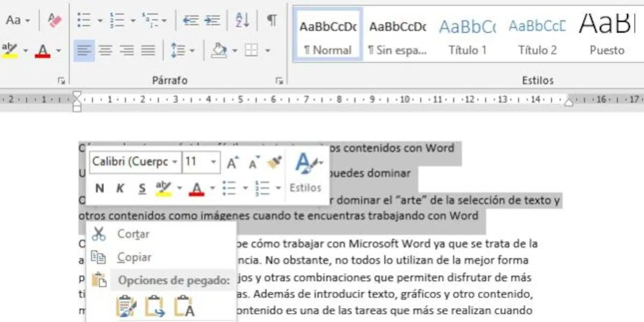Click the red font color button in ribbon
644x322 pixels.
(43, 51)
